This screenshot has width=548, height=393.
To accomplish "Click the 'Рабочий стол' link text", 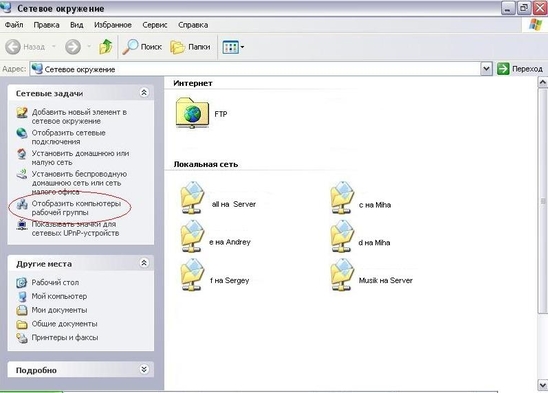I will pyautogui.click(x=55, y=283).
